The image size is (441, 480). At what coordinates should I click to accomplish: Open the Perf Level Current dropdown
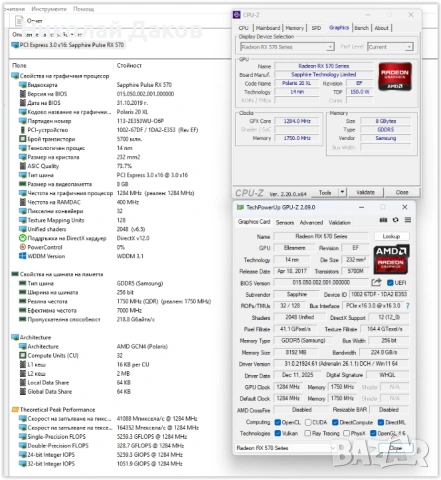pyautogui.click(x=390, y=47)
